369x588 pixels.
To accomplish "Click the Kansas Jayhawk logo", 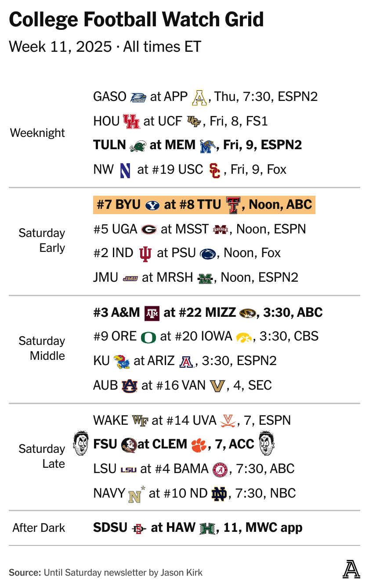I will pyautogui.click(x=121, y=361).
